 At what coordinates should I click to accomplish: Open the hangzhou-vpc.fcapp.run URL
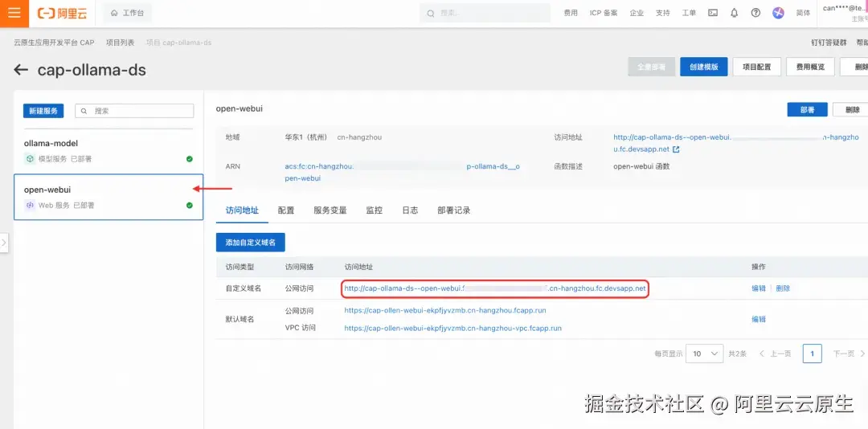pyautogui.click(x=452, y=329)
